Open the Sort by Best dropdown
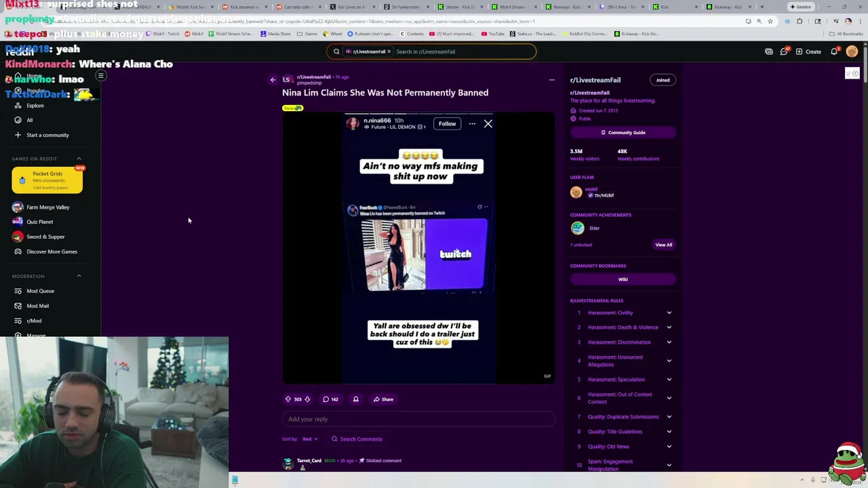The width and height of the screenshot is (868, 488). 310,439
